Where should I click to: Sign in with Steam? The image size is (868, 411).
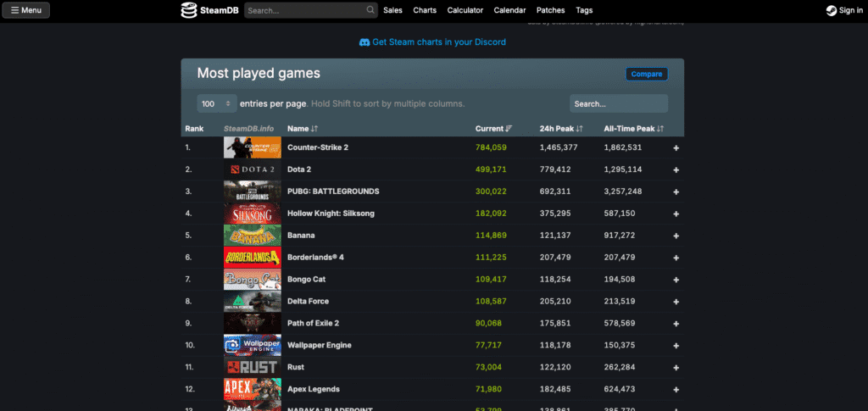coord(844,10)
